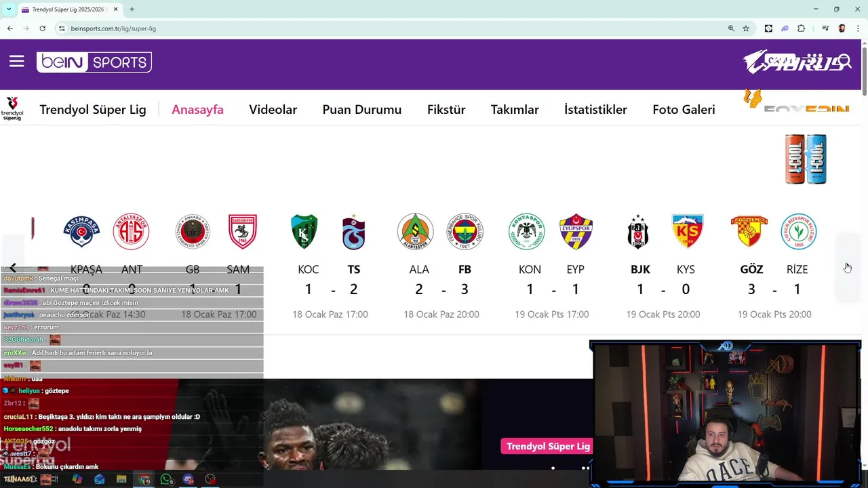Screen dimensions: 868x488
Task: Open Outlook from the taskbar
Action: click(100, 479)
